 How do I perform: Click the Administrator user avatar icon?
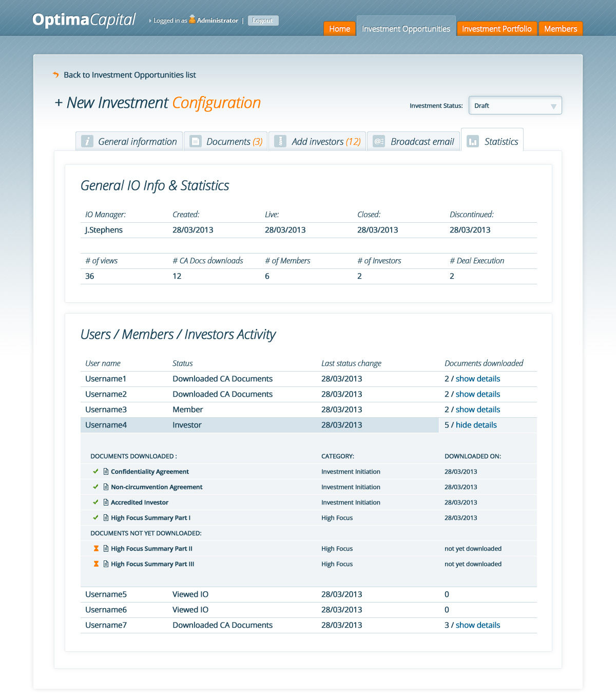pyautogui.click(x=192, y=20)
